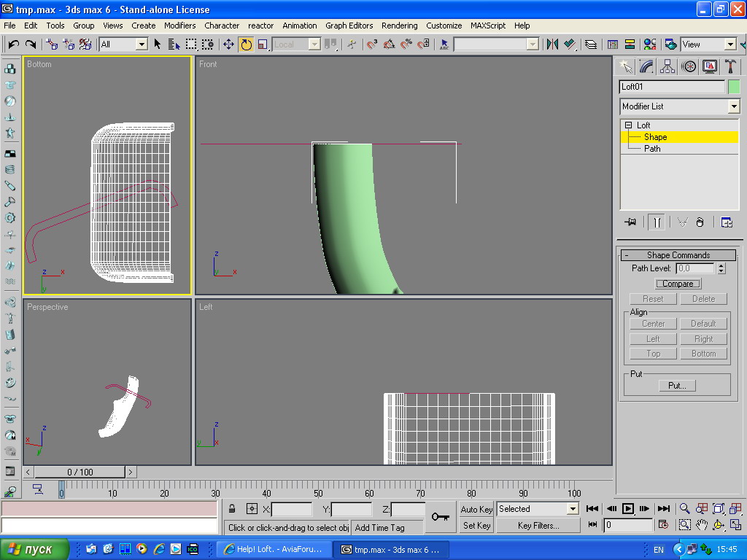
Task: Click the Compare button
Action: click(x=678, y=284)
